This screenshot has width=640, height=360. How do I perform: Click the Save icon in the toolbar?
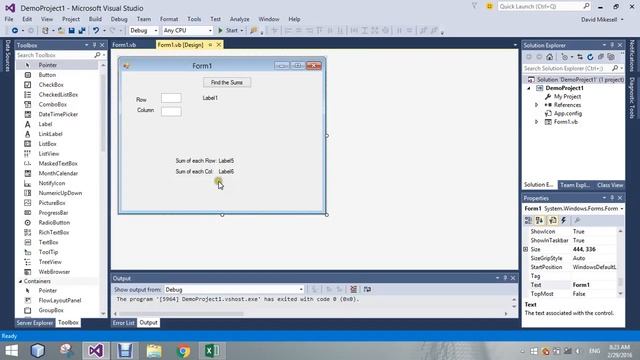[71, 31]
